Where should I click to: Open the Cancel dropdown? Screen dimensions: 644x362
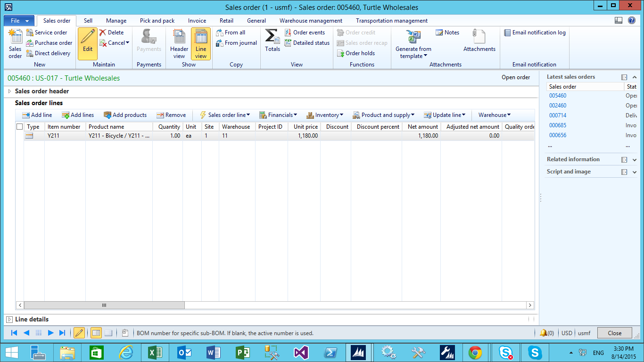pos(115,43)
